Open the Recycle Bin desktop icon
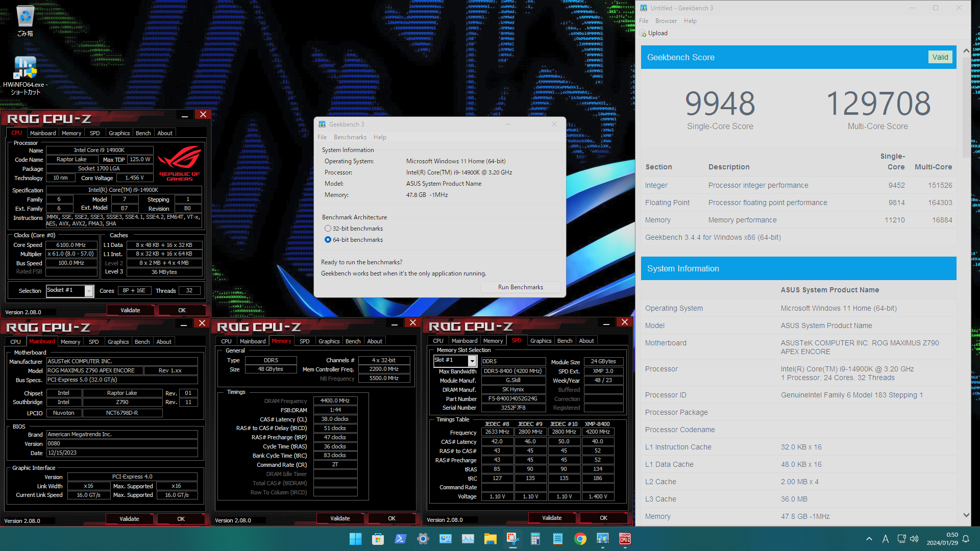 pos(25,20)
